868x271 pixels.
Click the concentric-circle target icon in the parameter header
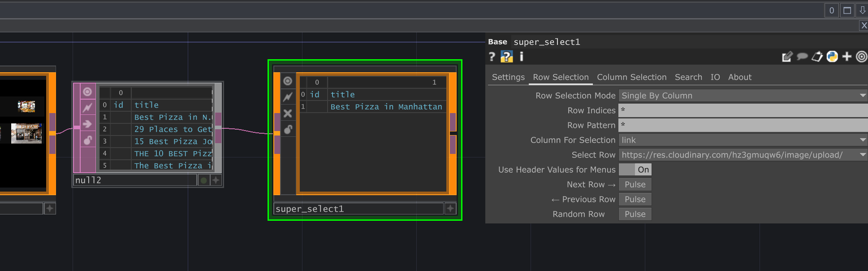coord(861,57)
